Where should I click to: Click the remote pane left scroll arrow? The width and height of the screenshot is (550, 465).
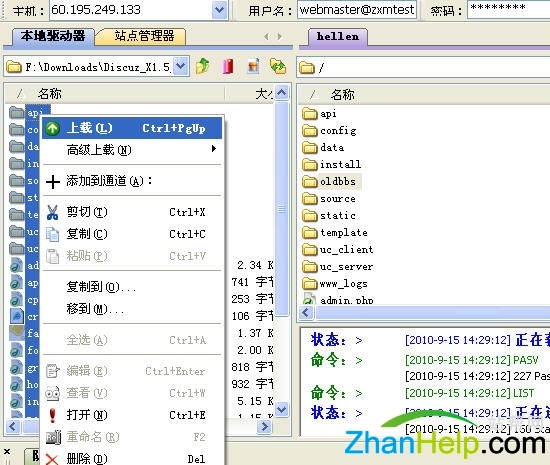point(306,312)
